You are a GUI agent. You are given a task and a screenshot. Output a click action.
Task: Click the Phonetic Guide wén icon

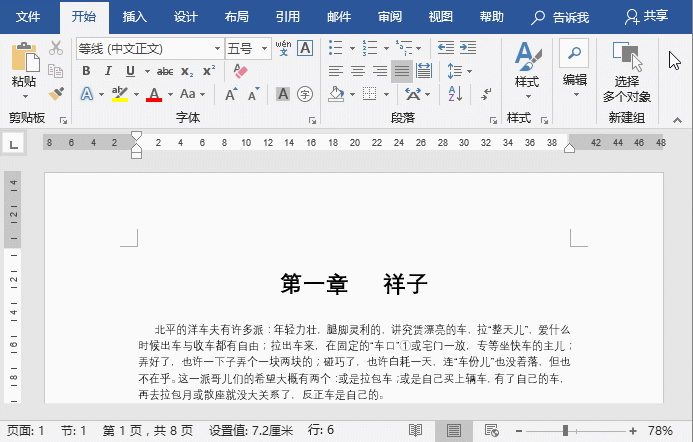(283, 48)
